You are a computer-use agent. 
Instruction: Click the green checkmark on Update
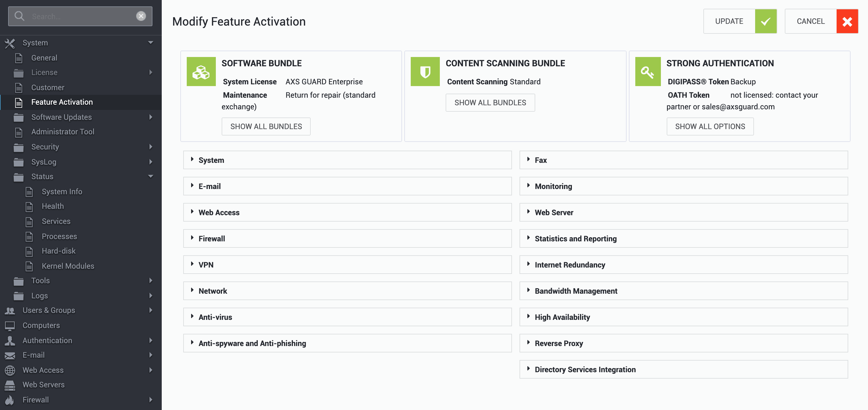click(x=766, y=21)
